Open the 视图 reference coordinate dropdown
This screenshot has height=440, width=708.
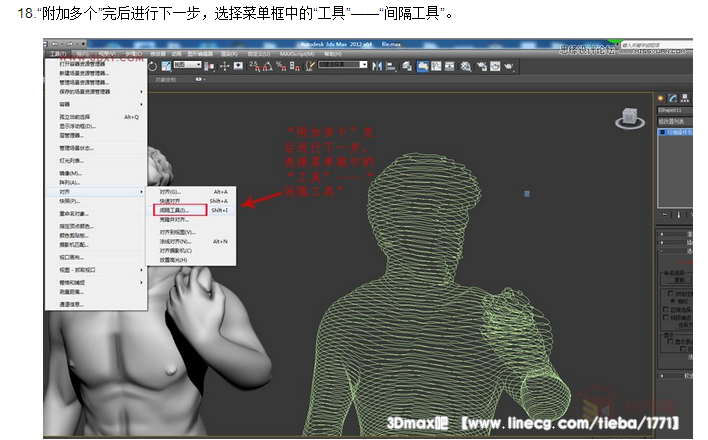186,66
